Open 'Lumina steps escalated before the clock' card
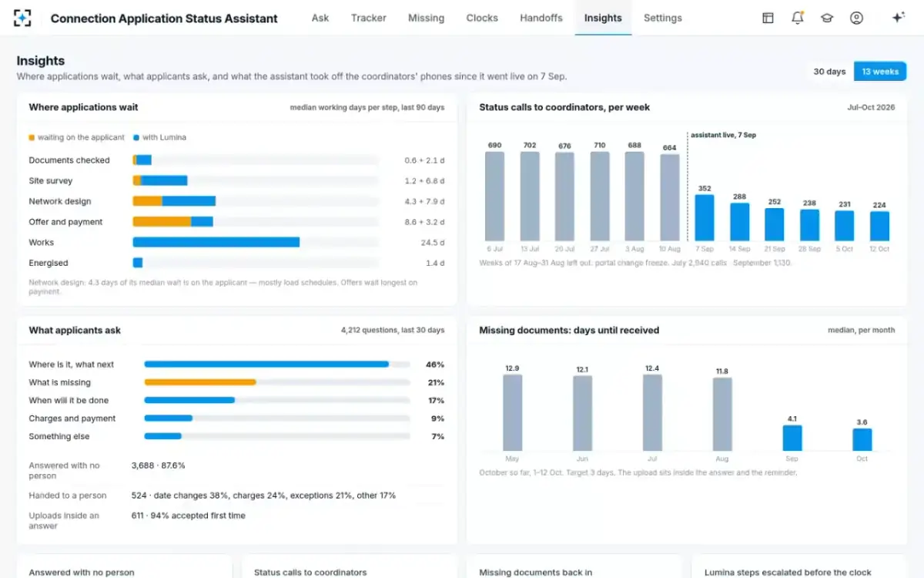The height and width of the screenshot is (578, 924). click(799, 566)
